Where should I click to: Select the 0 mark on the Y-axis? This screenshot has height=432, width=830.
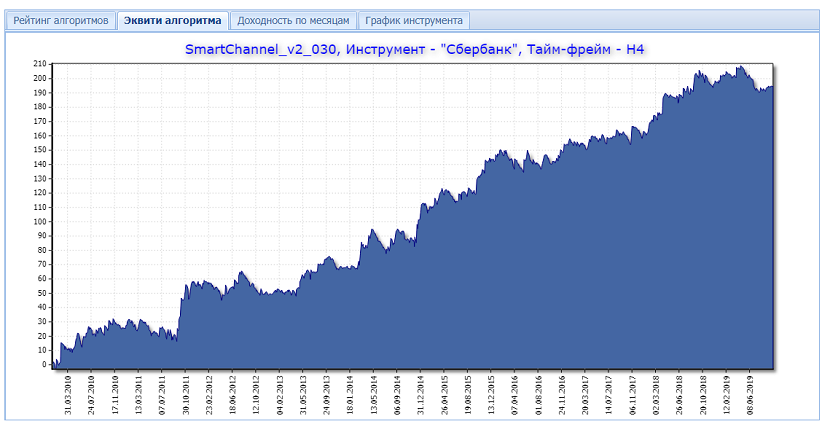(x=44, y=365)
